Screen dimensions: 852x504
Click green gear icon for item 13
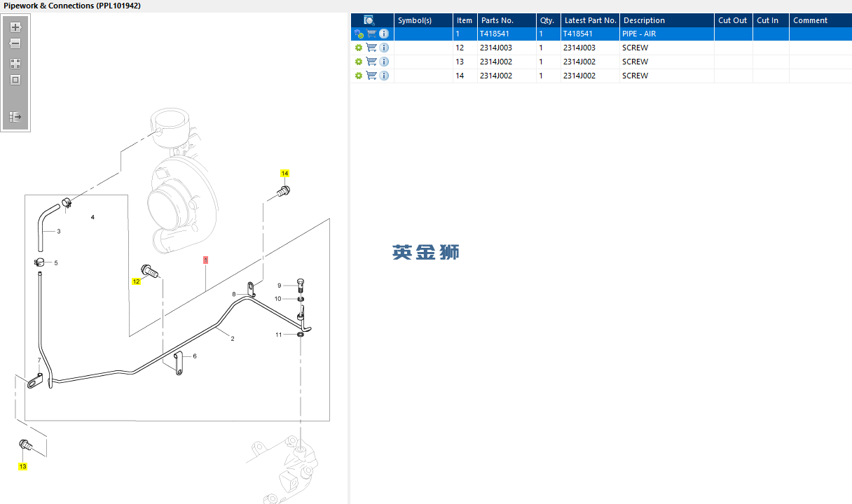(359, 62)
